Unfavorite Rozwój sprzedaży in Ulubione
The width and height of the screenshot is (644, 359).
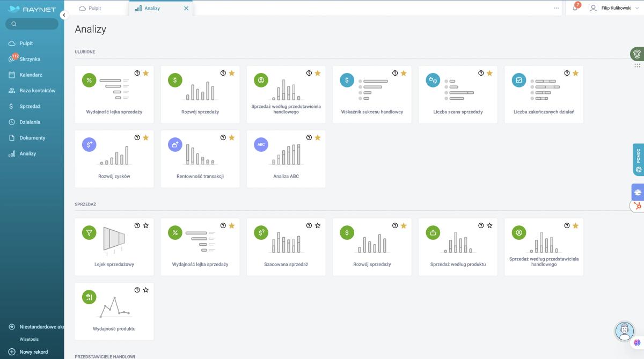(x=232, y=73)
